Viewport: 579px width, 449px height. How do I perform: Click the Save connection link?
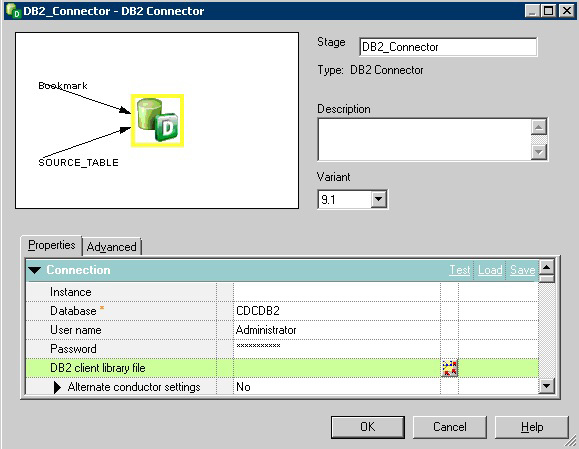pyautogui.click(x=523, y=270)
